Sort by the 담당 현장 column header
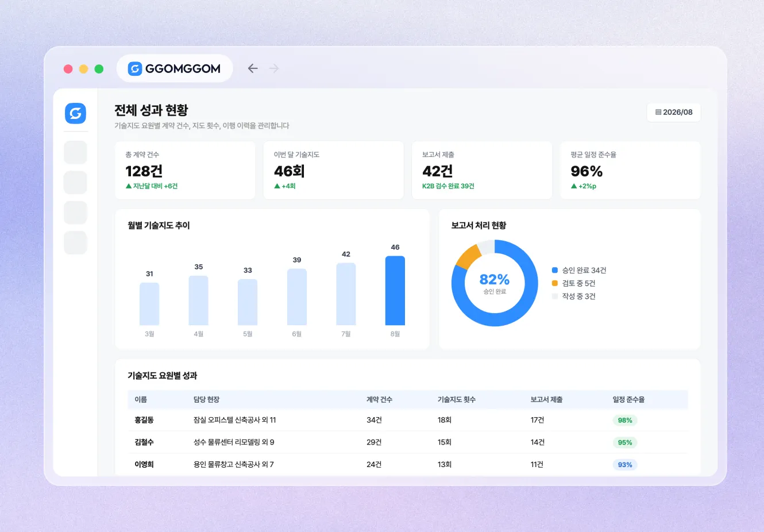The height and width of the screenshot is (532, 764). 206,399
